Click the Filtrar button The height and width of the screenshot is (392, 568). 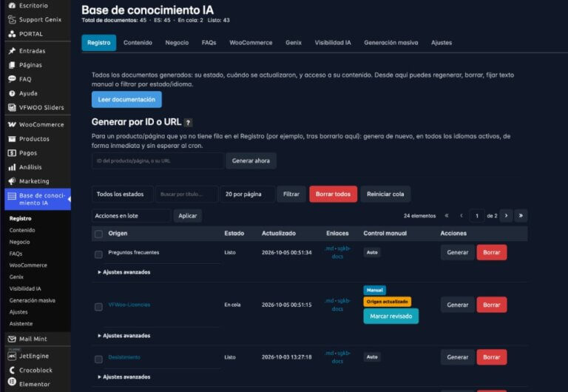click(291, 195)
